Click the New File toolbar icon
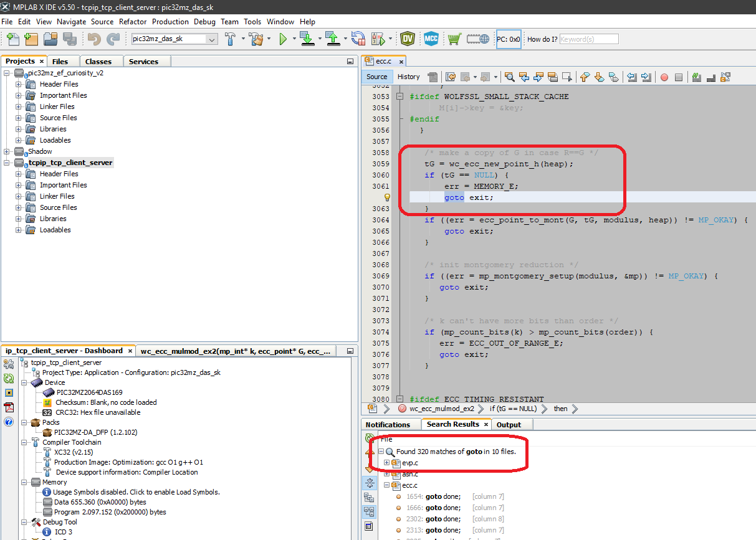Viewport: 756px width, 540px height. click(12, 39)
